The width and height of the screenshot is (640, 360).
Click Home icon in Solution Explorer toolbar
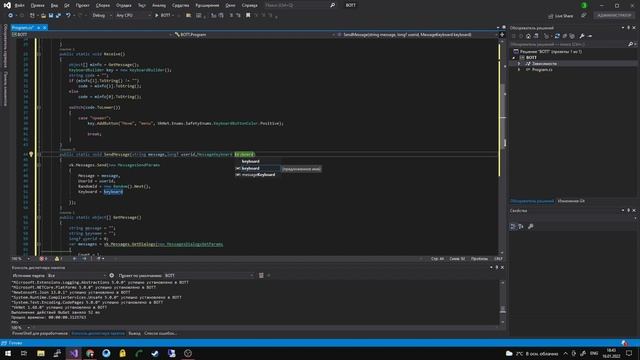[x=528, y=36]
